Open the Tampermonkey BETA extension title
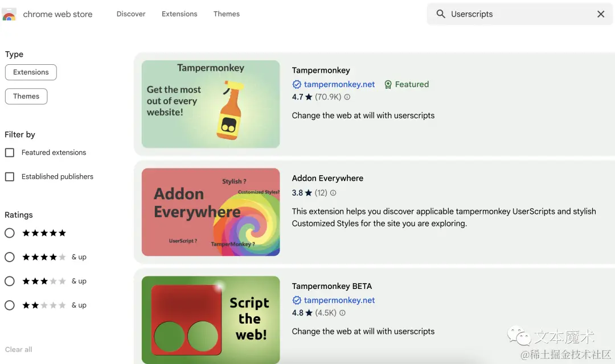 (x=332, y=286)
